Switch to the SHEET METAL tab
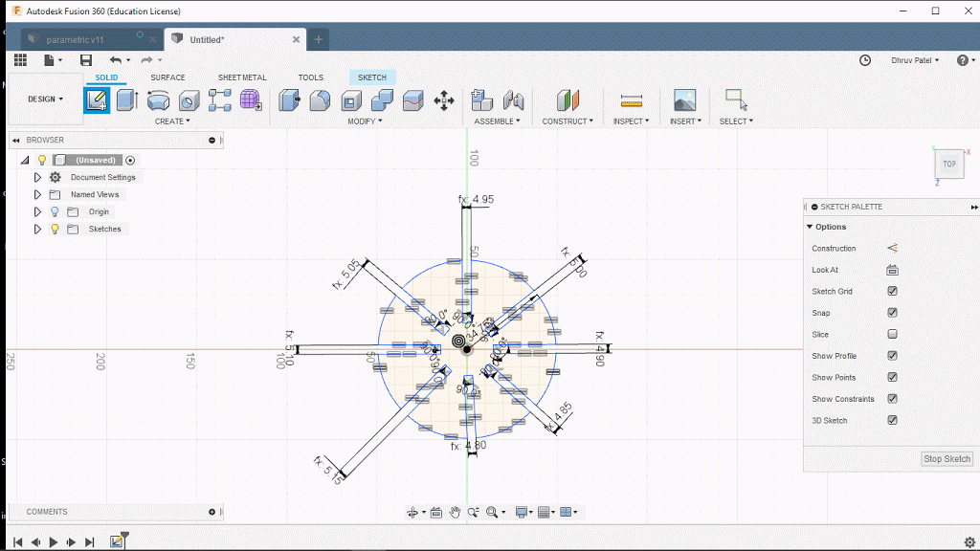This screenshot has height=551, width=980. (242, 77)
